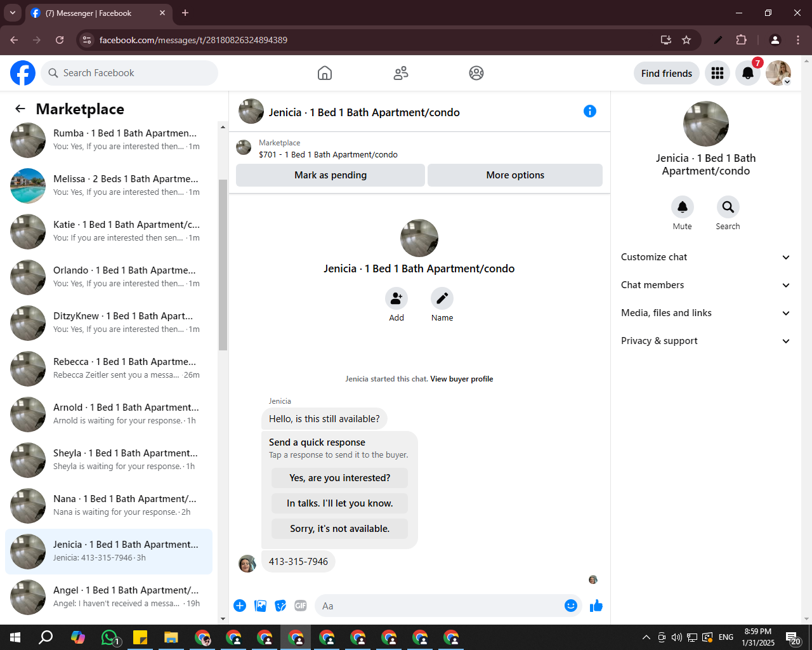The height and width of the screenshot is (650, 812).
Task: Choose a GIF icon
Action: pos(301,606)
